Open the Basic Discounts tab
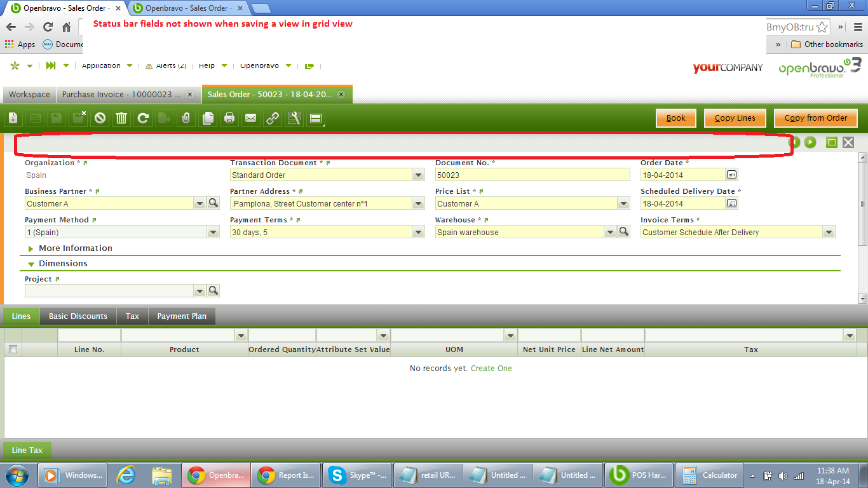Screen dimensions: 868x488 pyautogui.click(x=78, y=316)
